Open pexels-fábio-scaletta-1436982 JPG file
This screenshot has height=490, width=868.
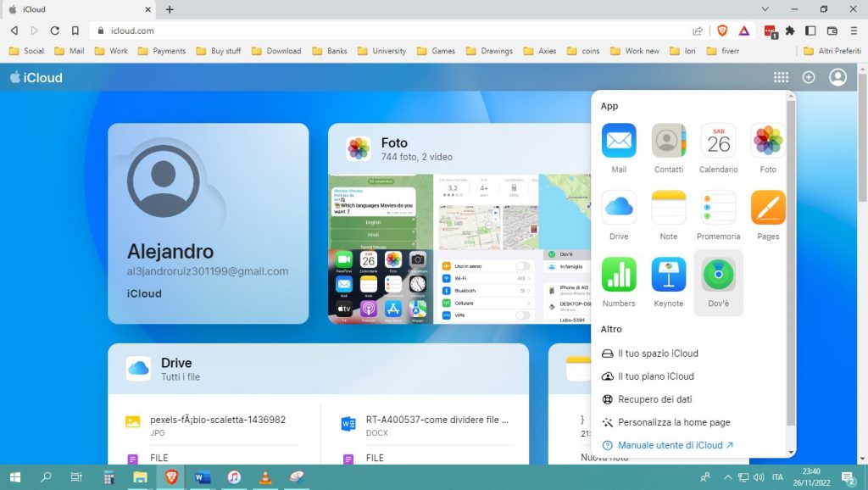pyautogui.click(x=217, y=420)
